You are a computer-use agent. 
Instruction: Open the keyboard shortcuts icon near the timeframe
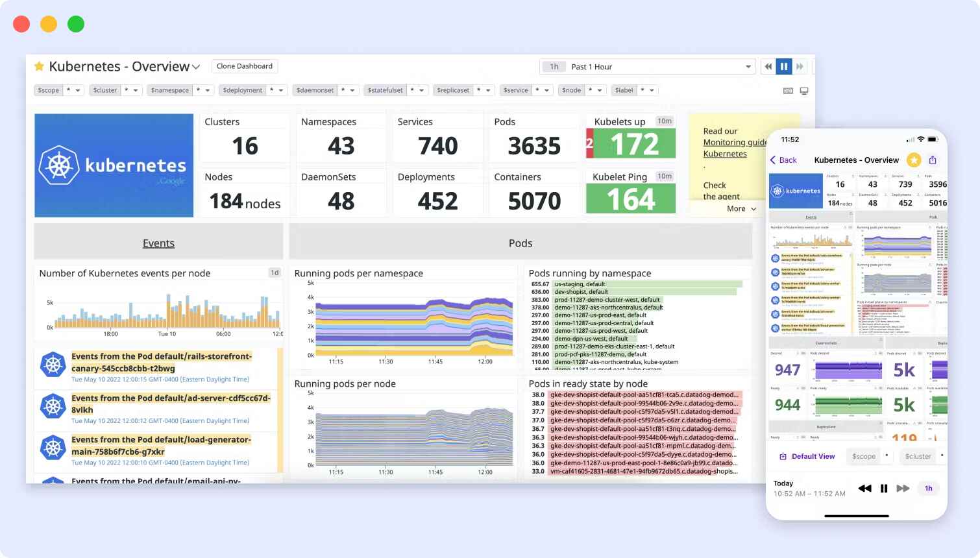(788, 91)
